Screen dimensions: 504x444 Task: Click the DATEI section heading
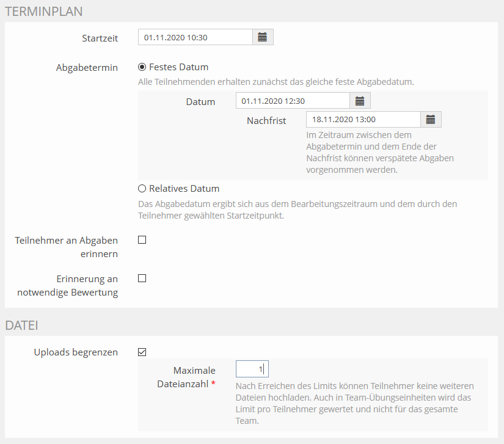(21, 326)
